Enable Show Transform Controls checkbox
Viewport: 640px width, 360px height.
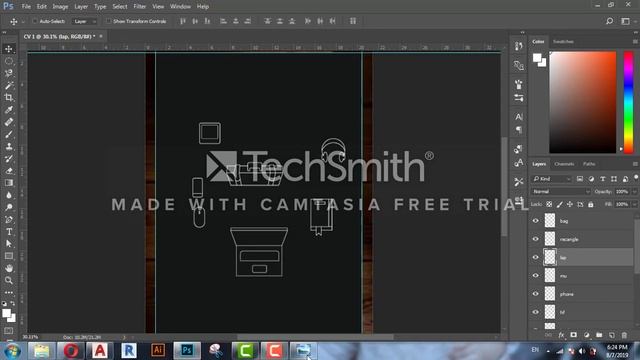coord(108,21)
